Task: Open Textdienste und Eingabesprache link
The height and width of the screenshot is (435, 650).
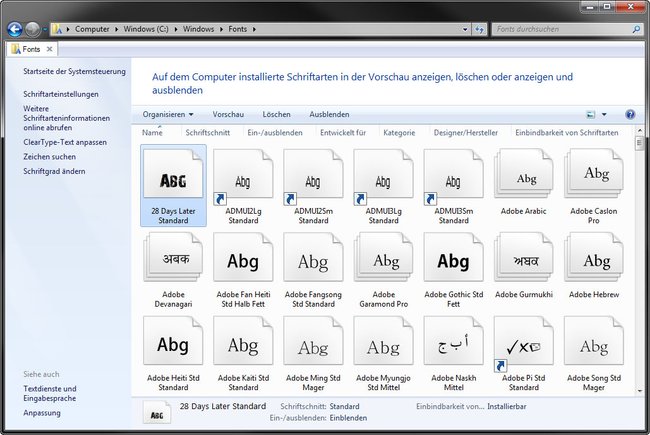Action: click(50, 394)
